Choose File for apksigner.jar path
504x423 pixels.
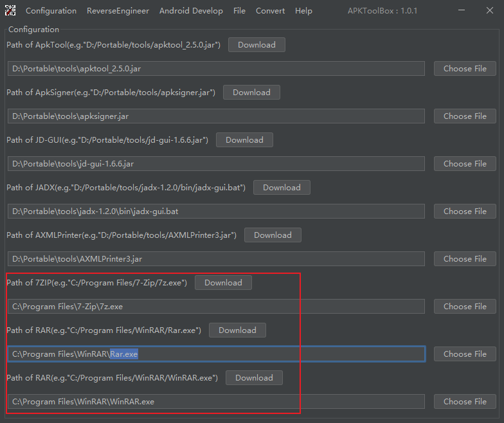pyautogui.click(x=465, y=116)
